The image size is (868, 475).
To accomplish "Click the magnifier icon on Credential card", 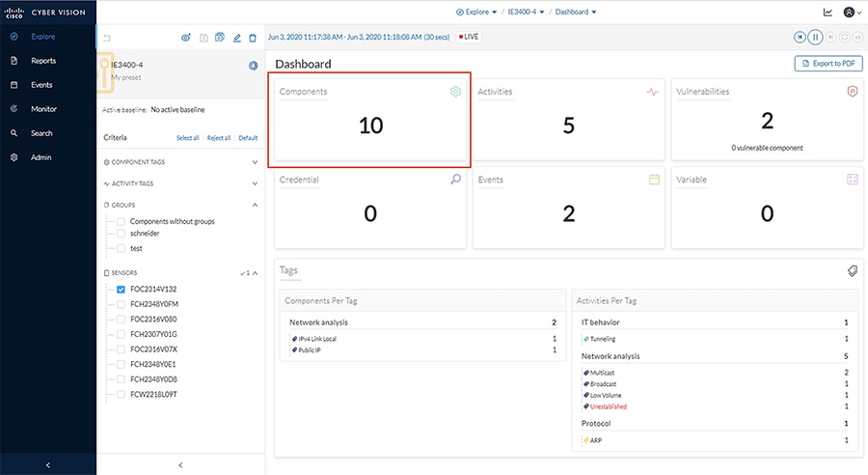I will pyautogui.click(x=455, y=180).
